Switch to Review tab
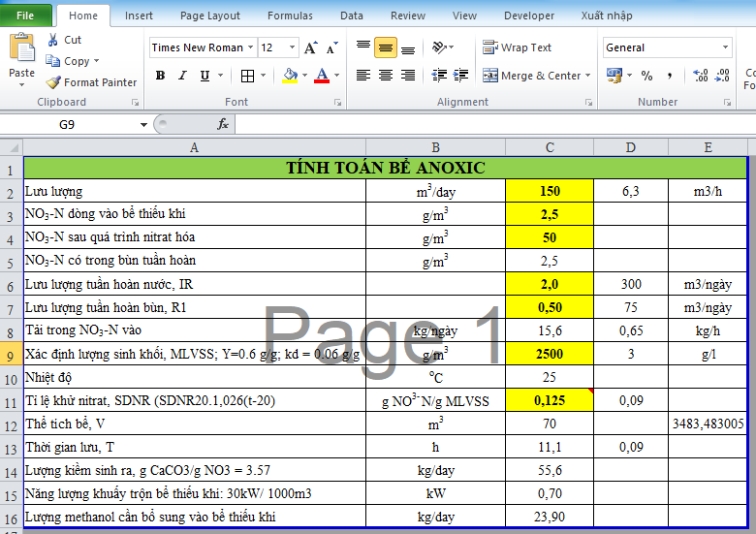The image size is (756, 534). coord(408,16)
